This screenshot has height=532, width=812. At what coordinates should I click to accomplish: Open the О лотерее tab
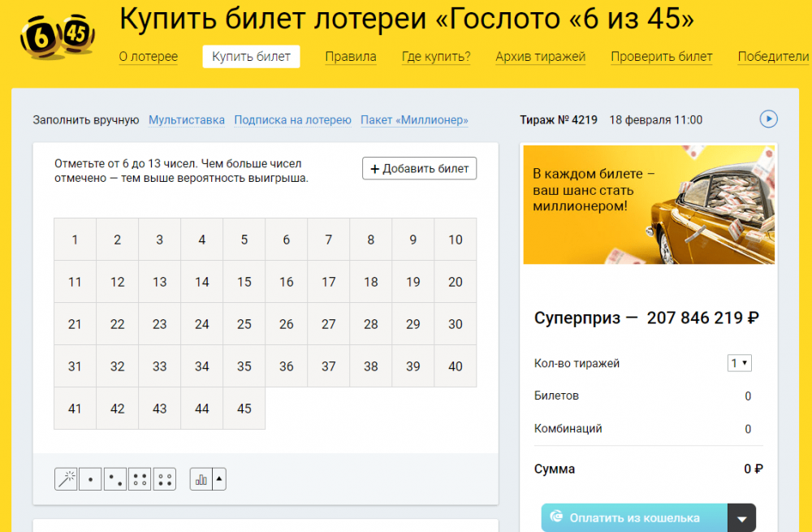149,57
